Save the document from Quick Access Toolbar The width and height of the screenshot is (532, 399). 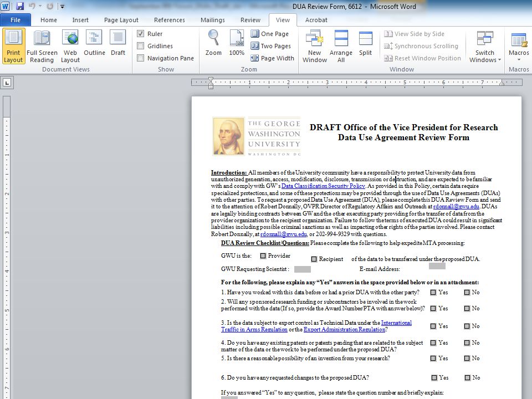pyautogui.click(x=20, y=6)
